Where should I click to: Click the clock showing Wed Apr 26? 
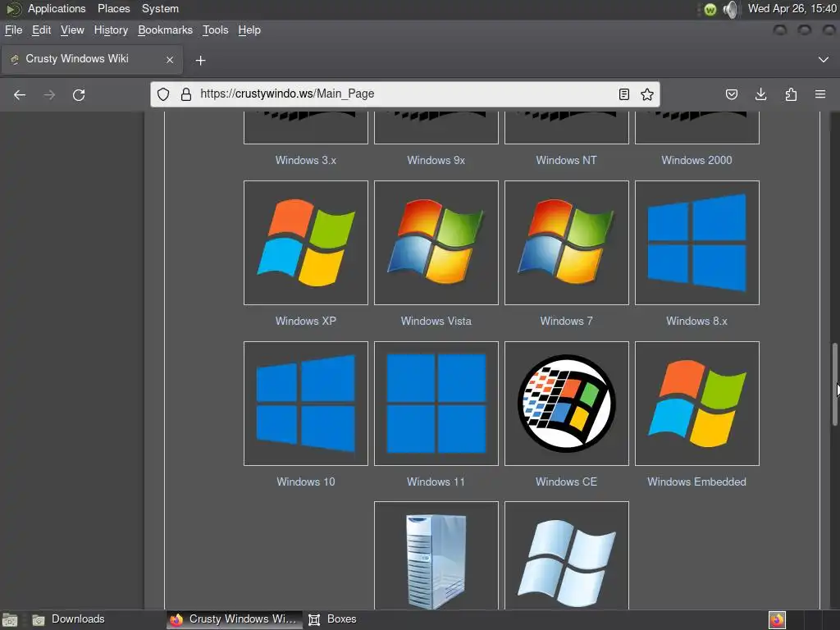click(792, 8)
